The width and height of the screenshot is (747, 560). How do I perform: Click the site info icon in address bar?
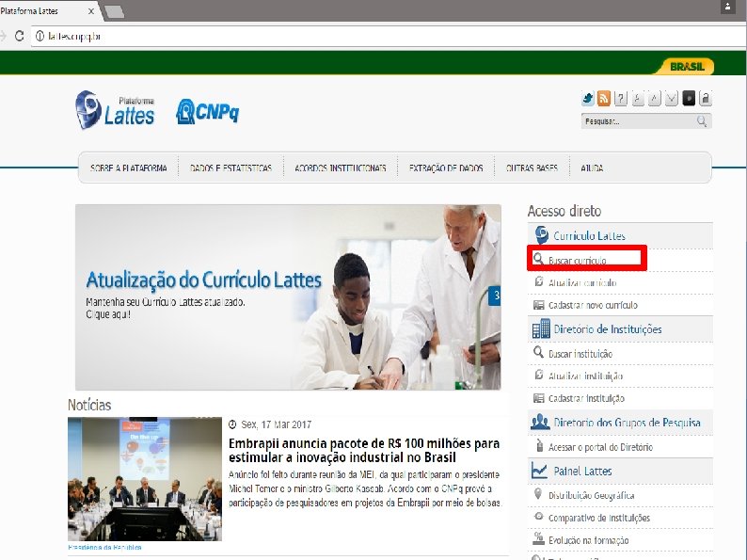tap(40, 36)
